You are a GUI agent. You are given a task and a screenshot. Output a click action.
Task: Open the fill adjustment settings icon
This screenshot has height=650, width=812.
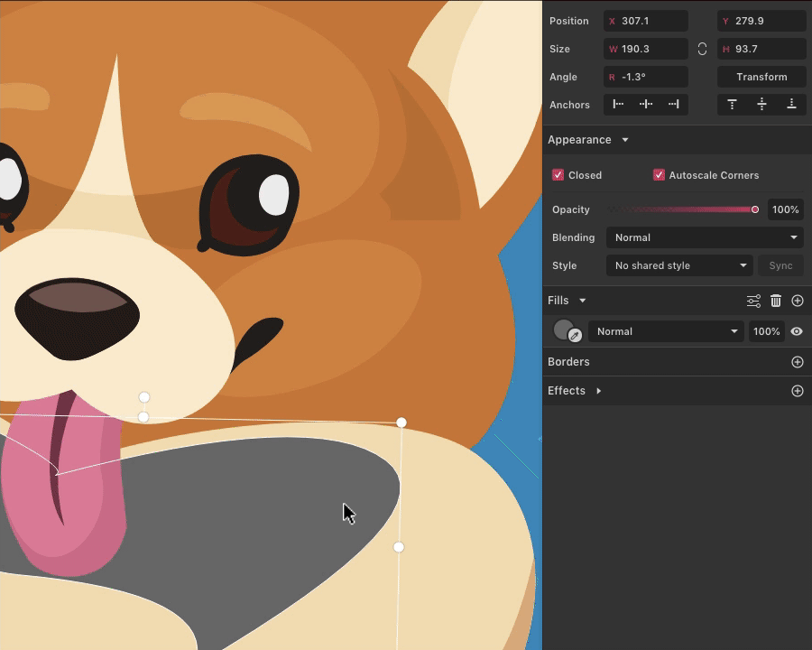pyautogui.click(x=753, y=301)
